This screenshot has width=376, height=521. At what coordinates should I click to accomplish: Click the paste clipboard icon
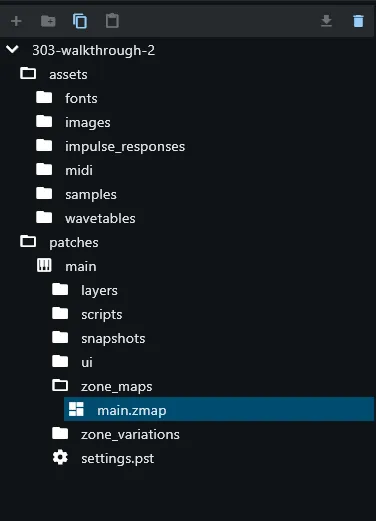point(112,21)
